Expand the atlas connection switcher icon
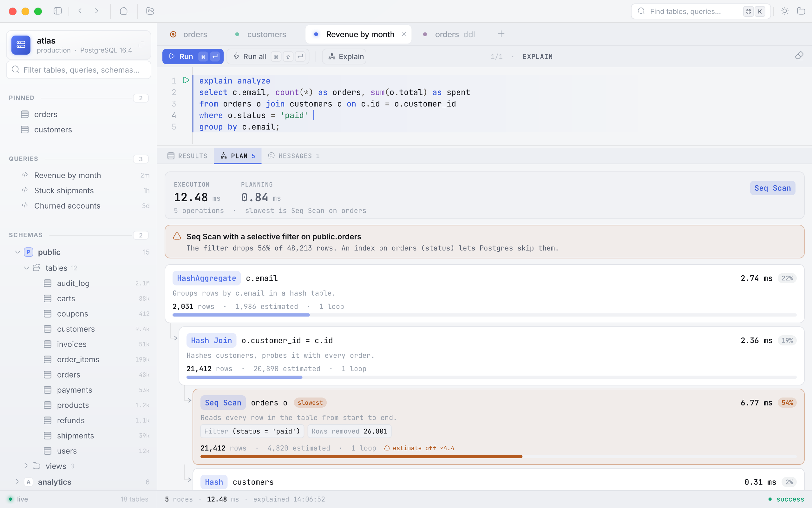Viewport: 812px width, 508px height. [141, 45]
